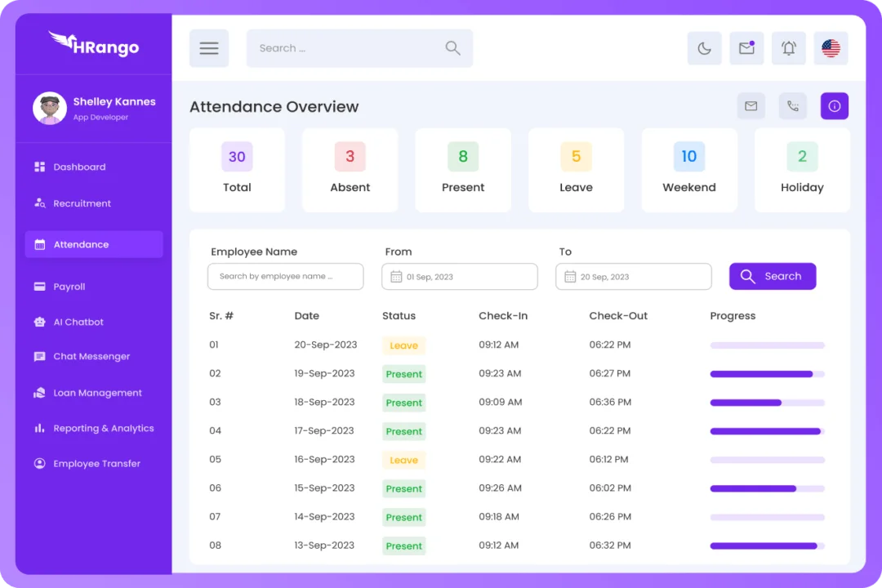Click the Absent summary card
Screen dimensions: 882x588
[x=350, y=170]
